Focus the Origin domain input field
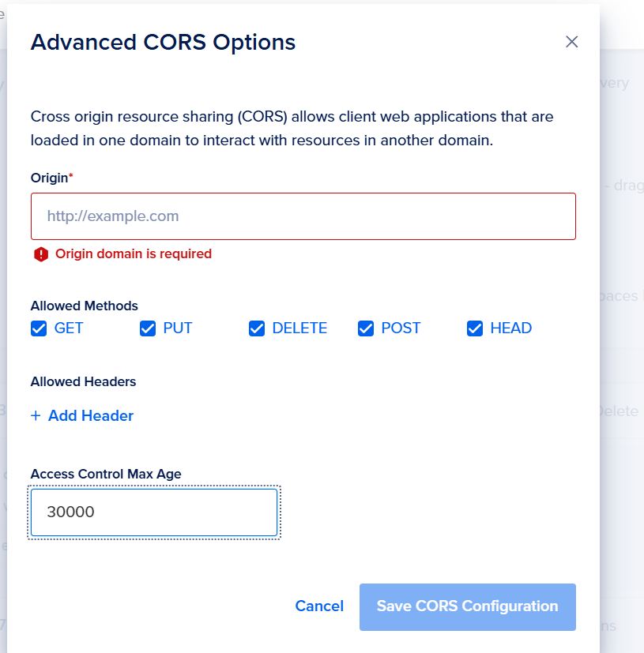The height and width of the screenshot is (653, 644). [303, 216]
